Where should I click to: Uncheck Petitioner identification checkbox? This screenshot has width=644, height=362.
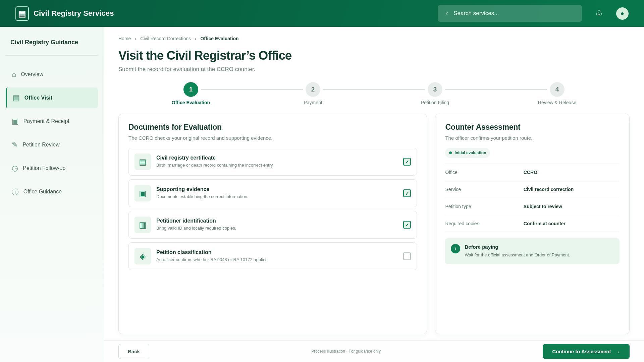(x=407, y=225)
